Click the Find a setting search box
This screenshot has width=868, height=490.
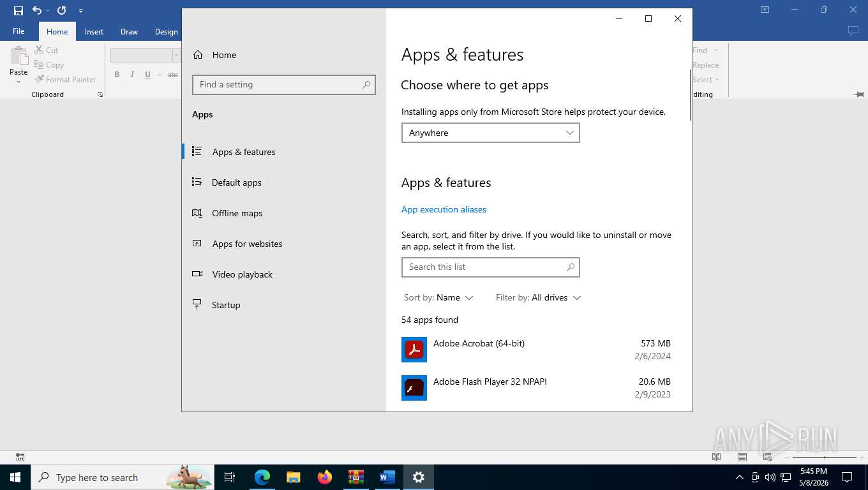[x=284, y=84]
